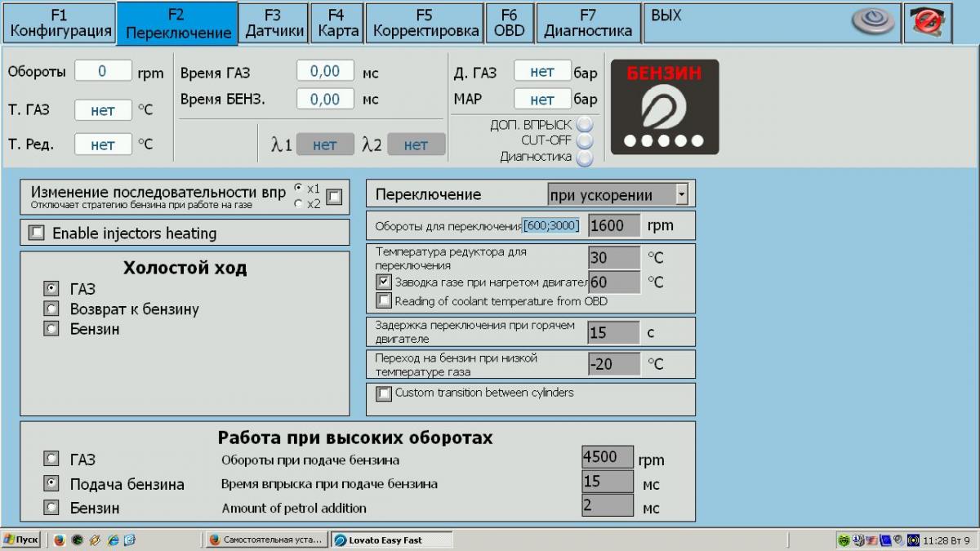The height and width of the screenshot is (551, 980).
Task: Enable injectors heating checkbox
Action: click(x=36, y=233)
